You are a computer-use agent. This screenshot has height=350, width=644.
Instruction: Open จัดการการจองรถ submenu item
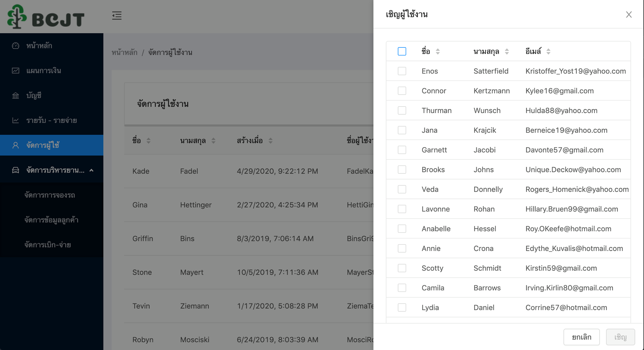52,195
